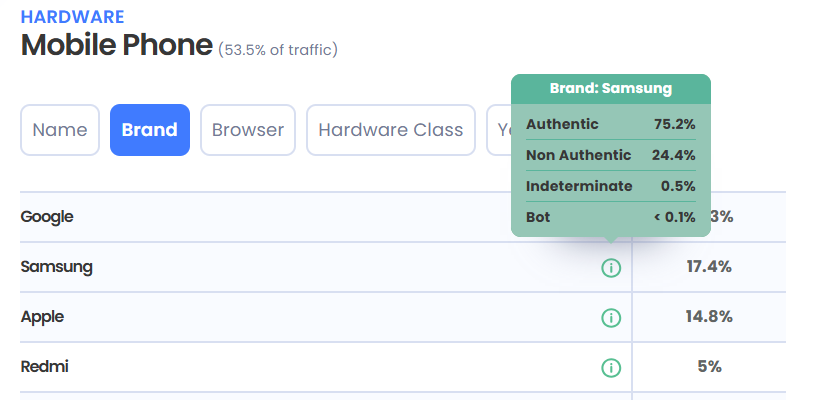Click the info icon in the Samsung row
The height and width of the screenshot is (400, 818).
point(611,268)
